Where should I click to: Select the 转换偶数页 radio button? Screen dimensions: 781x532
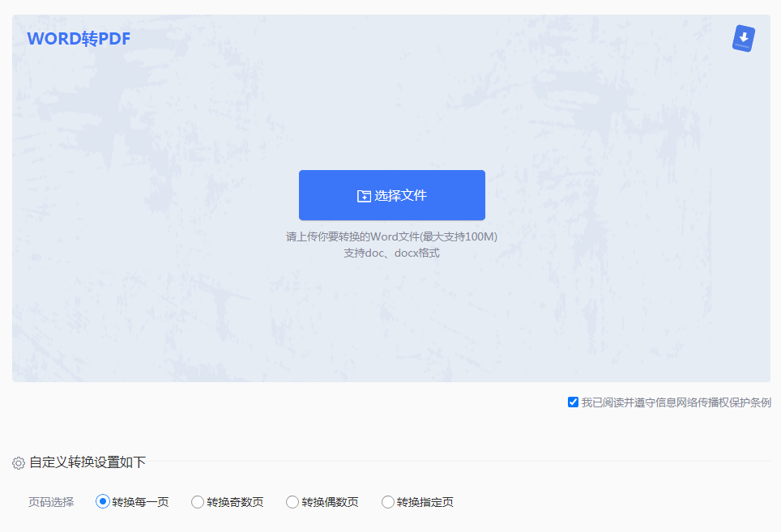coord(292,502)
